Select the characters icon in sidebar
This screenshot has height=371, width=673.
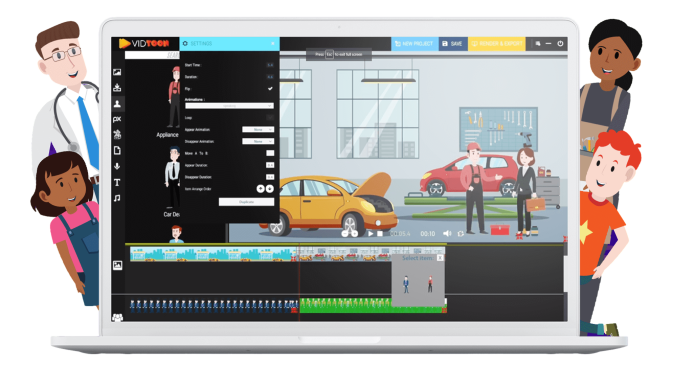point(117,103)
